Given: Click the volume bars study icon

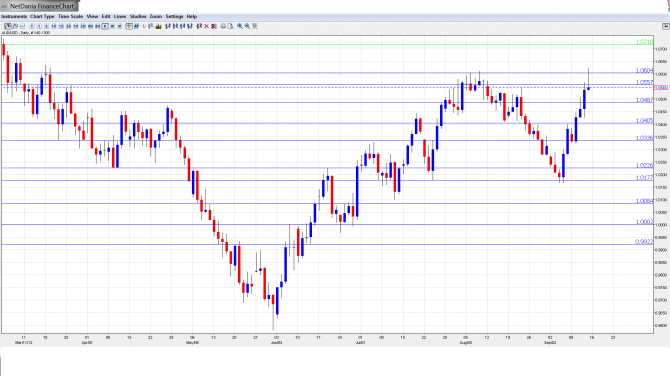Looking at the screenshot, I should [159, 26].
